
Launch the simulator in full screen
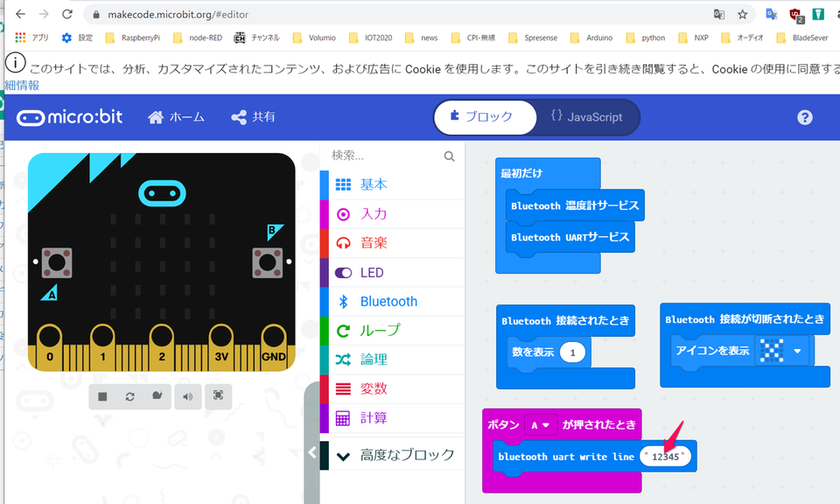218,396
